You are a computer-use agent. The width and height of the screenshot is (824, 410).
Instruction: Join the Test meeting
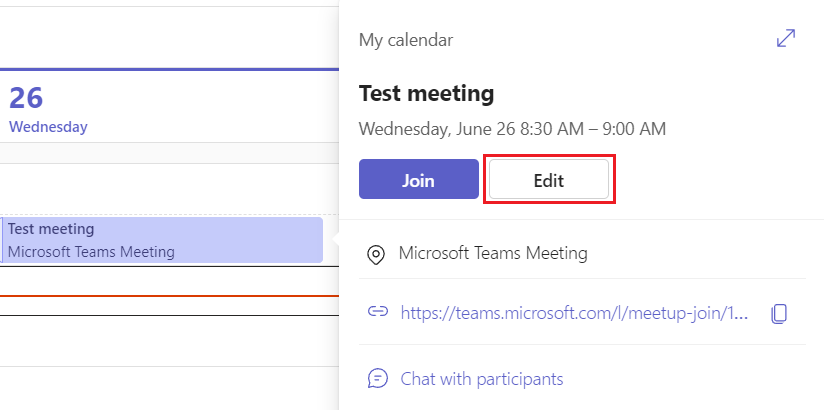coord(418,180)
